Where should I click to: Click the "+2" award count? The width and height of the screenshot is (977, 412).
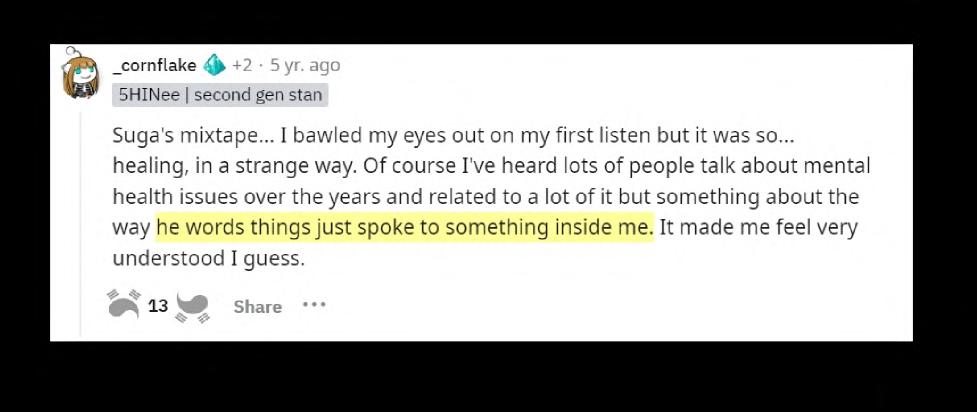(242, 66)
